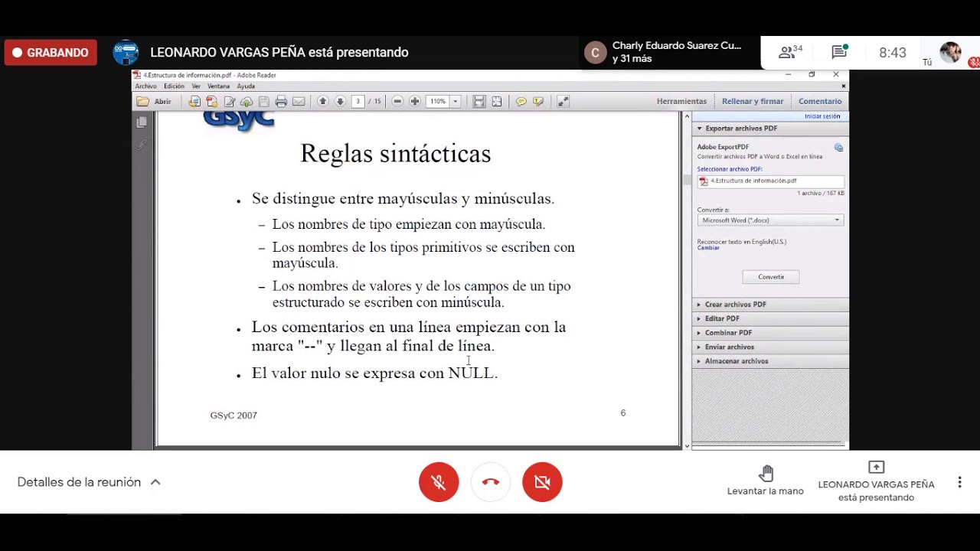The width and height of the screenshot is (980, 551).
Task: Click the fit one full page icon
Action: click(497, 101)
